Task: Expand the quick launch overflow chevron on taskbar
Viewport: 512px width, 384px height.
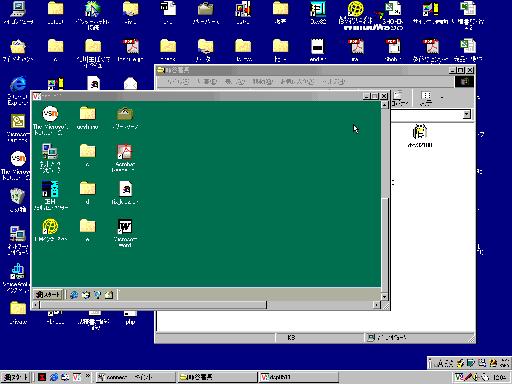Action: tap(87, 376)
